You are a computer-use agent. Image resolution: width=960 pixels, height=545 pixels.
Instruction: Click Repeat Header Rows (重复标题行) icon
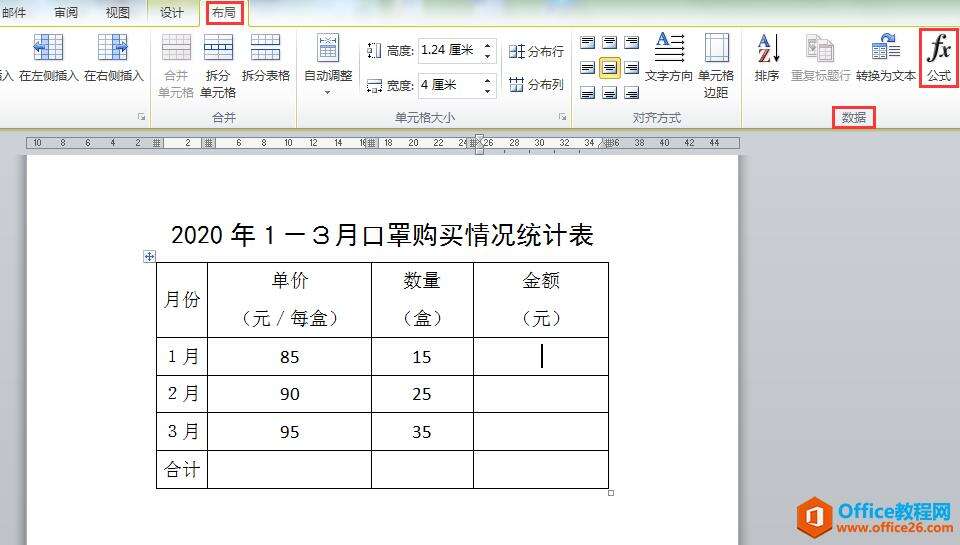point(820,48)
